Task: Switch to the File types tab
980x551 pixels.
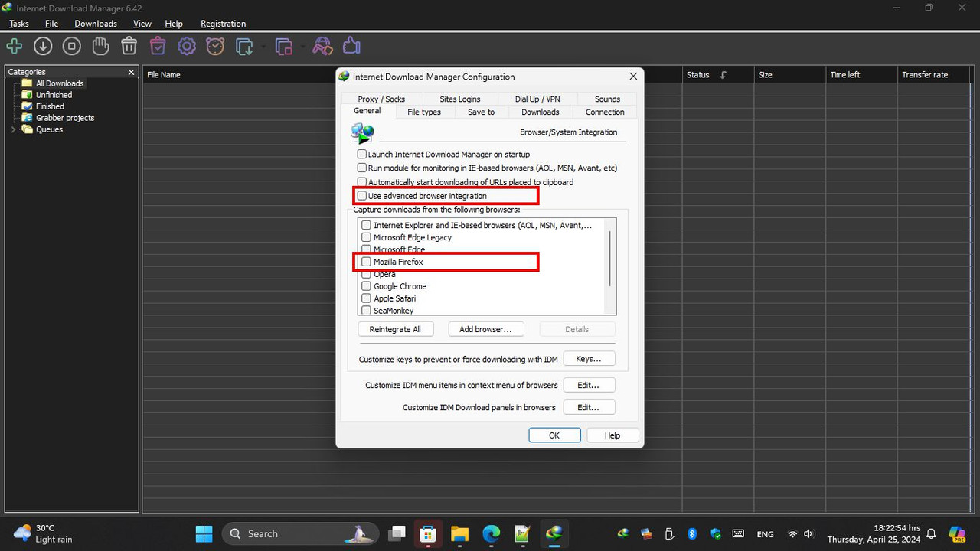Action: 424,112
